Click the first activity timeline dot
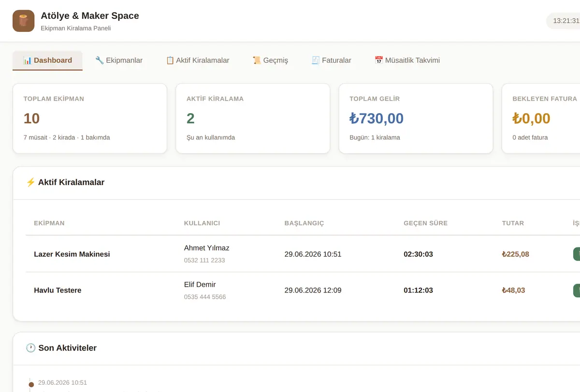This screenshot has height=392, width=580. pos(31,385)
